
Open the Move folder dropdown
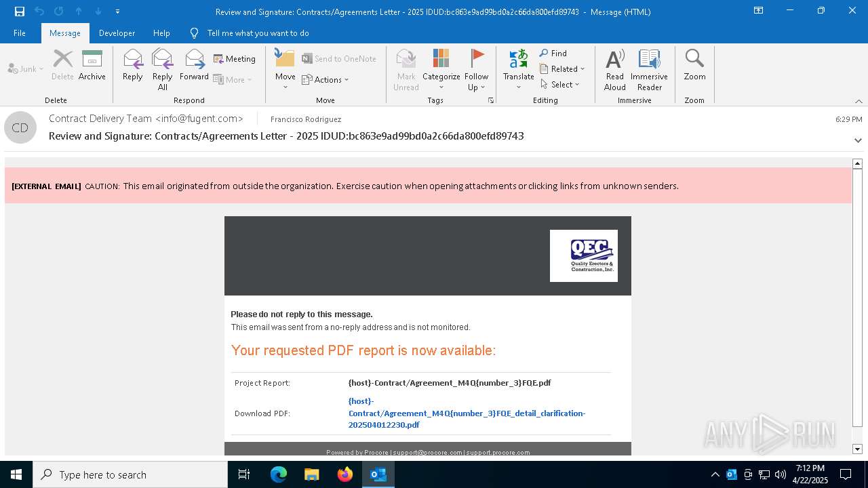coord(285,69)
